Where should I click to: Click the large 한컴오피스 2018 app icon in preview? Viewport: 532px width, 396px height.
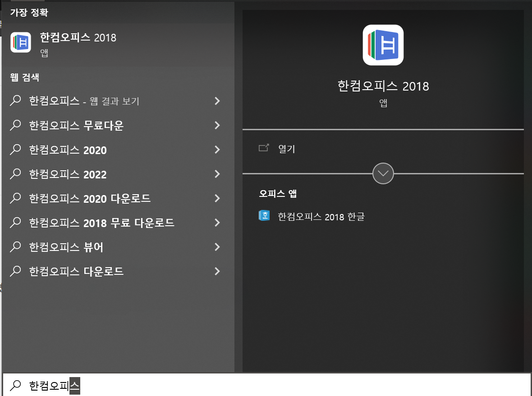point(383,45)
